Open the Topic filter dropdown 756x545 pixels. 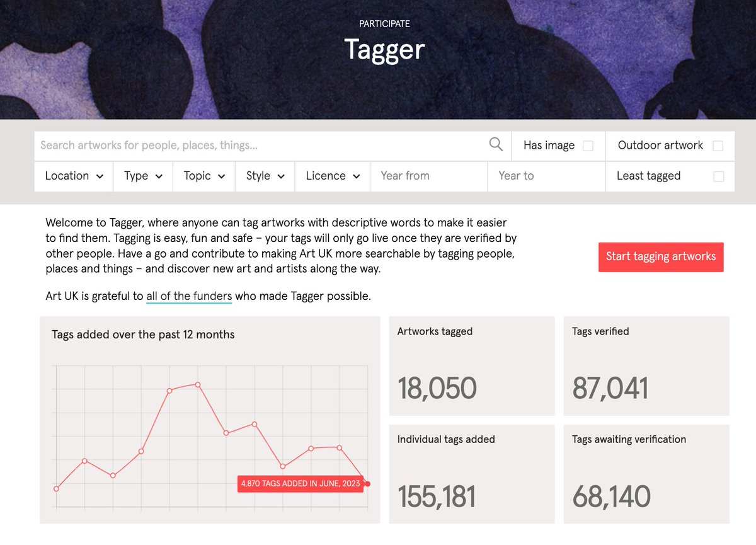click(204, 176)
